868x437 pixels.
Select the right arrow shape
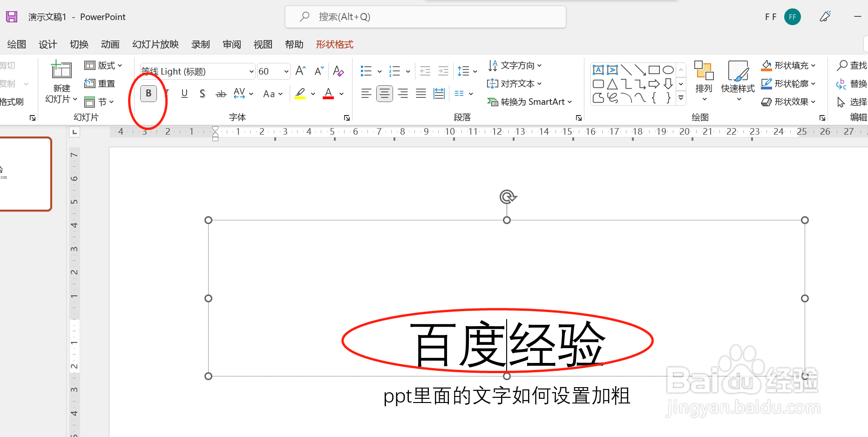click(654, 84)
